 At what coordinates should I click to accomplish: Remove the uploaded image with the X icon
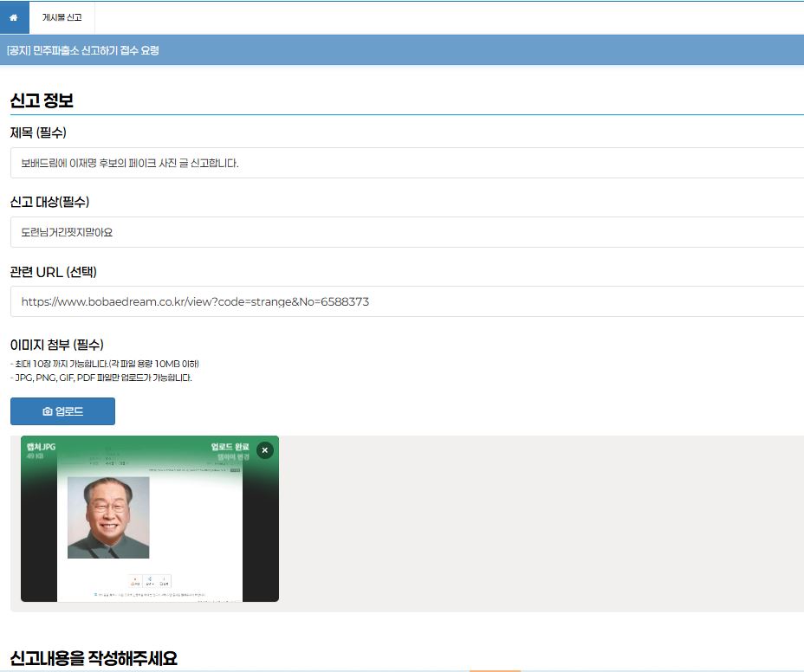pyautogui.click(x=265, y=450)
